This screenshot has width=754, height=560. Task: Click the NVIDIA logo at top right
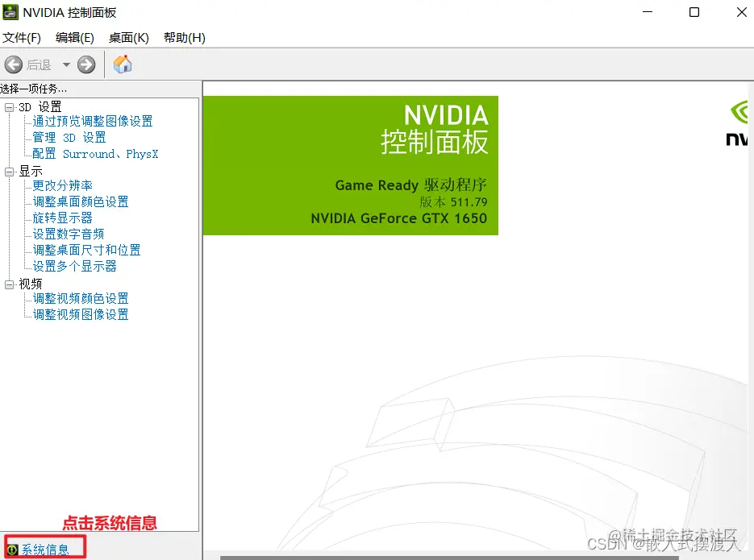[x=738, y=123]
